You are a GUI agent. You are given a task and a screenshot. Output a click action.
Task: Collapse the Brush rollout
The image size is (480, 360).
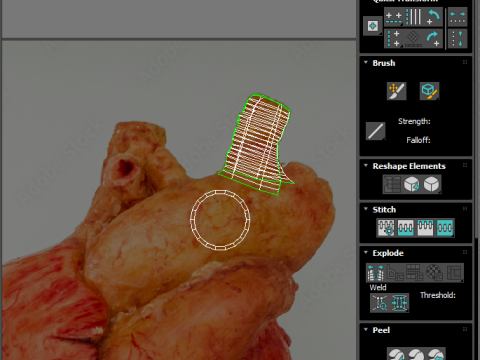point(366,63)
